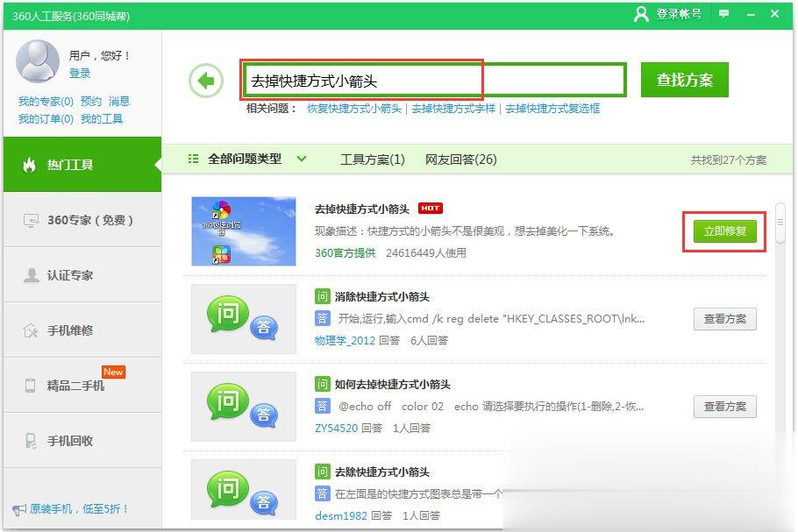Screen dimensions: 798x532
Task: Open the Q&A thumbnail for 如何去掉快捷方式小箭头
Action: [243, 407]
